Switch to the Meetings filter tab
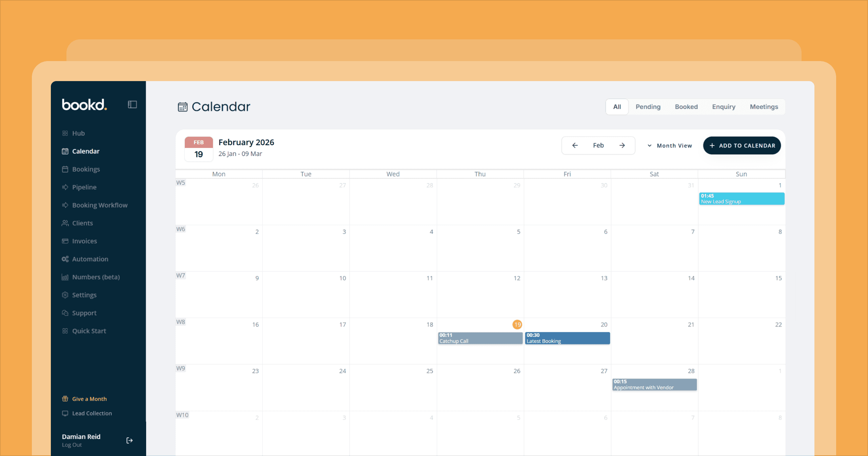 [764, 107]
